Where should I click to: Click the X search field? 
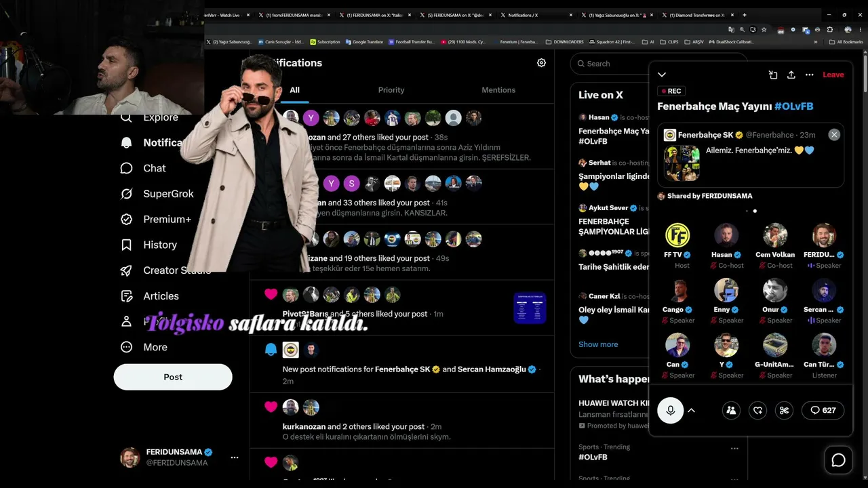[x=610, y=64]
